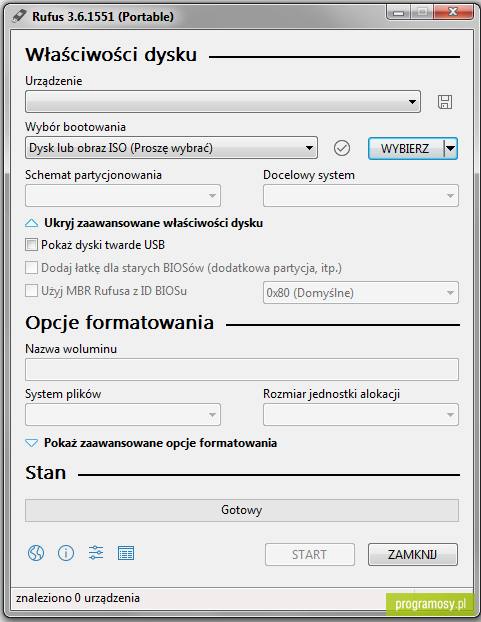Expand Pokaż zaawansowane opcje formatowania

tap(151, 443)
